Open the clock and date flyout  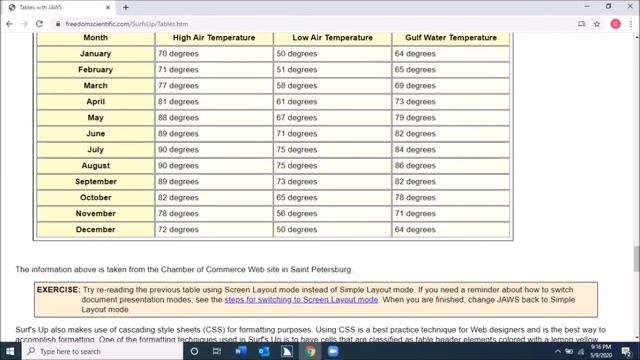pos(601,351)
